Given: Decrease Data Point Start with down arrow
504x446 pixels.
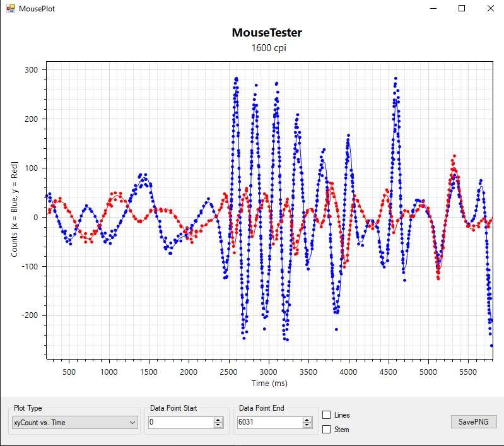Looking at the screenshot, I should tap(218, 425).
